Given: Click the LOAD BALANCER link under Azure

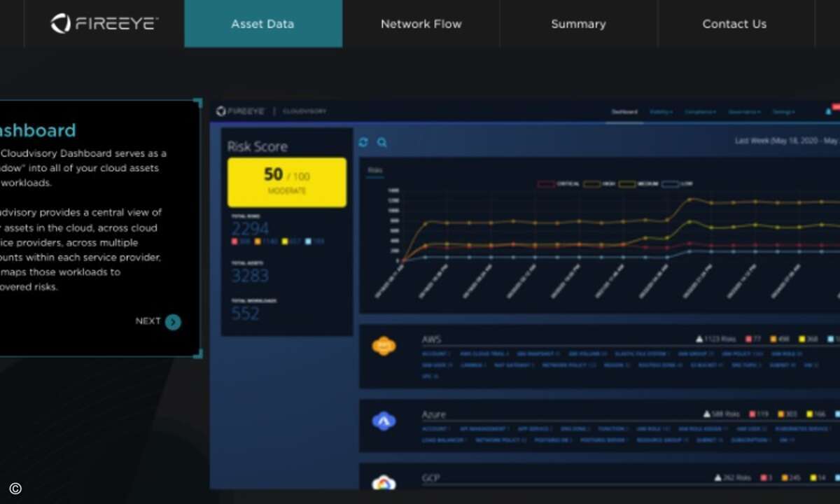Looking at the screenshot, I should (x=445, y=440).
